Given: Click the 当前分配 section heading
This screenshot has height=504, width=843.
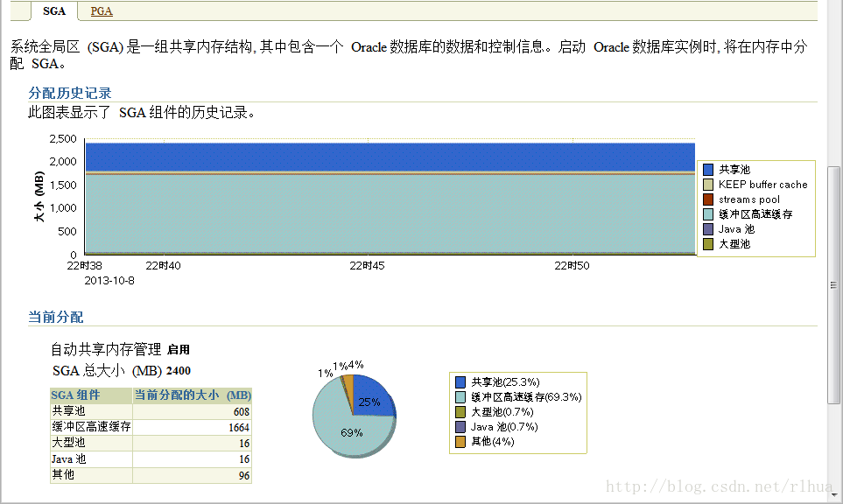Looking at the screenshot, I should (56, 317).
